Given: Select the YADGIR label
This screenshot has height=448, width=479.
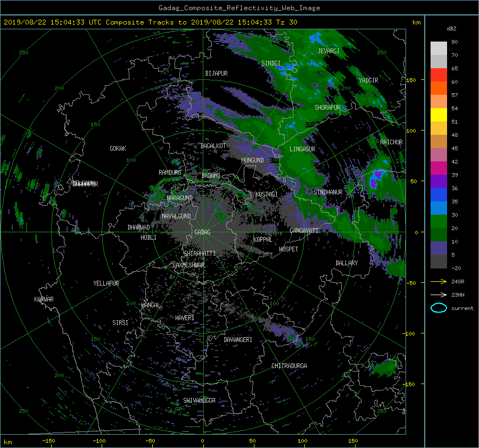Looking at the screenshot, I should coord(368,80).
